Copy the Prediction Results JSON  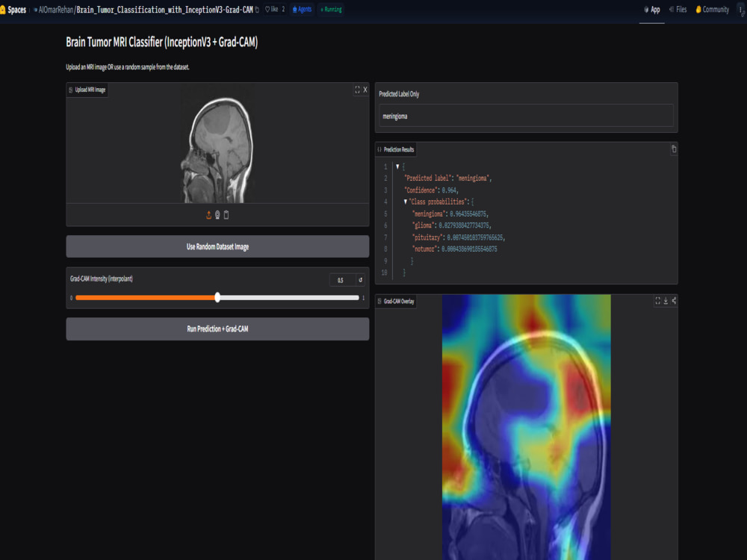[674, 149]
